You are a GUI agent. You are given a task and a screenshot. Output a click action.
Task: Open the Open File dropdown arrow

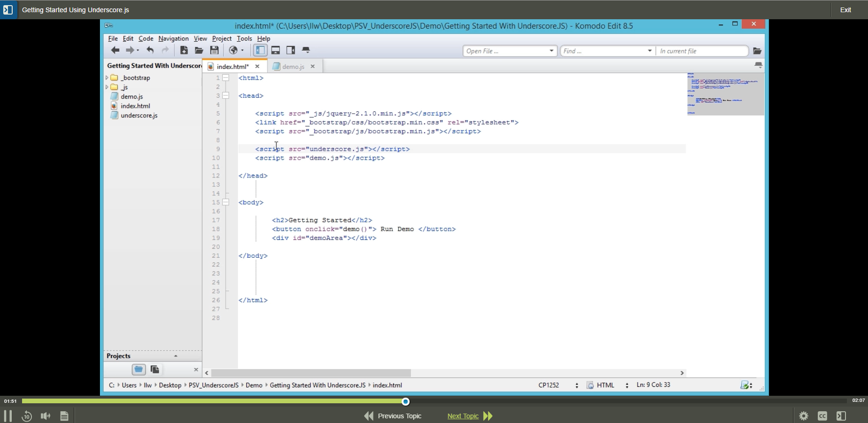[x=550, y=51]
